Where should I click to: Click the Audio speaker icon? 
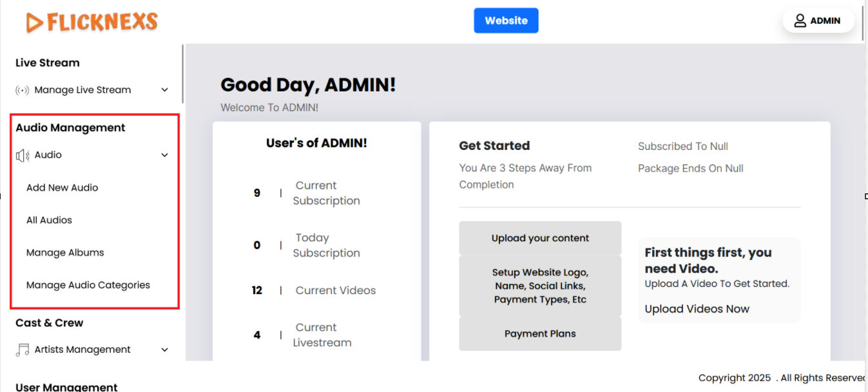point(23,155)
